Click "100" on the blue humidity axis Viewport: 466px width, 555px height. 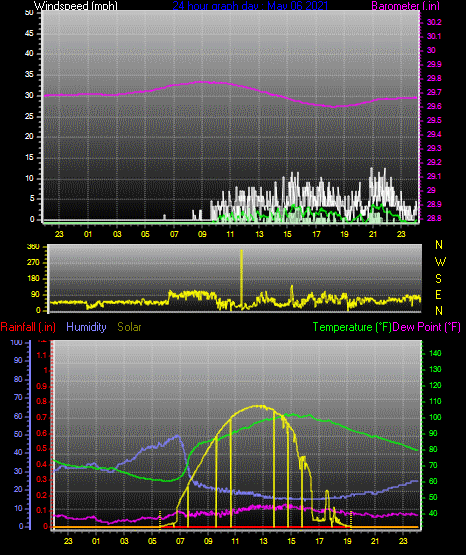(17, 342)
